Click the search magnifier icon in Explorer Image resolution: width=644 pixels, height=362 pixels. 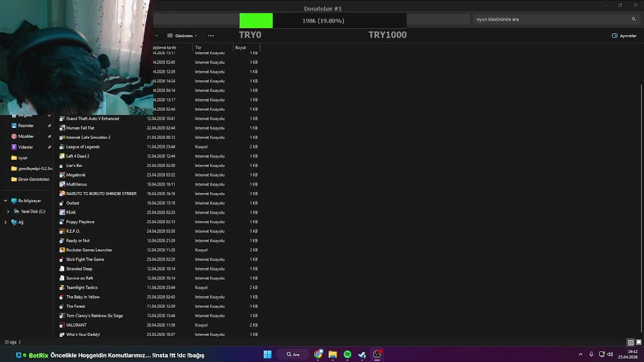coord(633,19)
